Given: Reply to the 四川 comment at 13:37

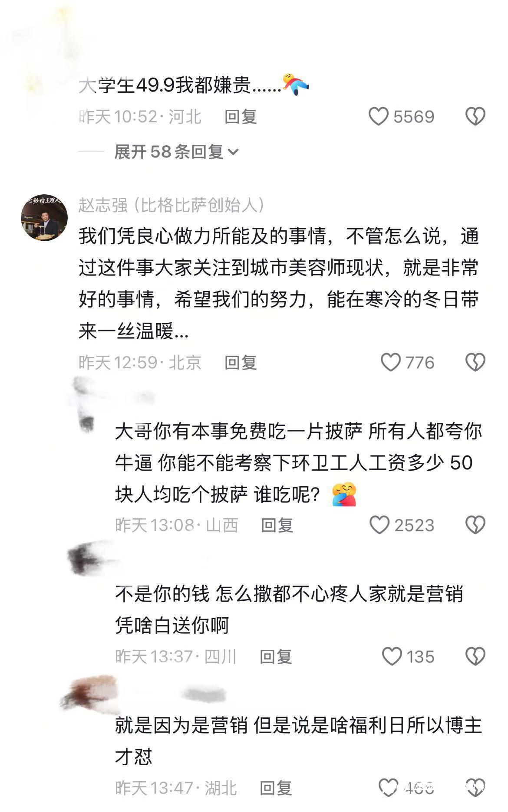Looking at the screenshot, I should (276, 656).
